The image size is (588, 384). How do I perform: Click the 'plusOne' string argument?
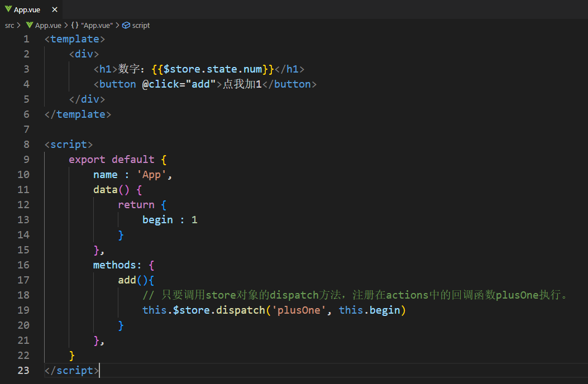click(x=299, y=310)
